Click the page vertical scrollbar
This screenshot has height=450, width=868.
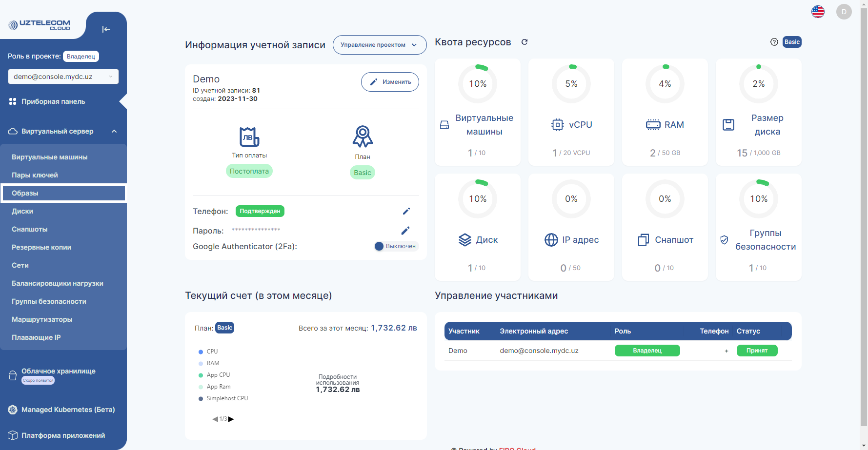coord(864,219)
